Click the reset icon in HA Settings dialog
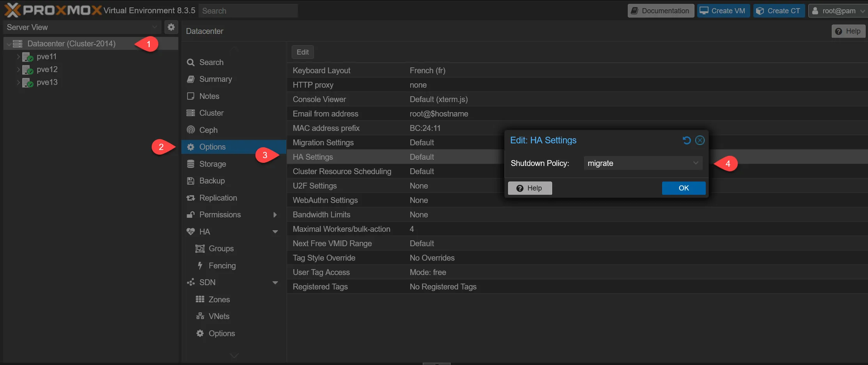This screenshot has height=365, width=868. [x=687, y=140]
